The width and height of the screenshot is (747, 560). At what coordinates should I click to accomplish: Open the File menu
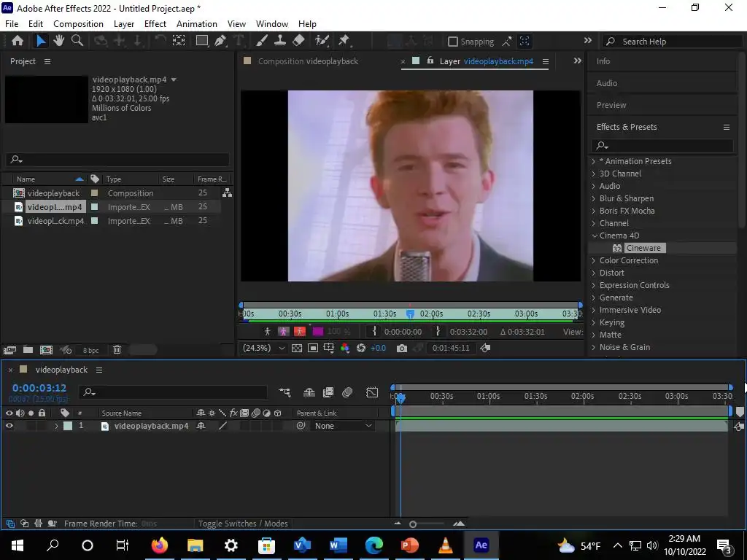[x=12, y=24]
